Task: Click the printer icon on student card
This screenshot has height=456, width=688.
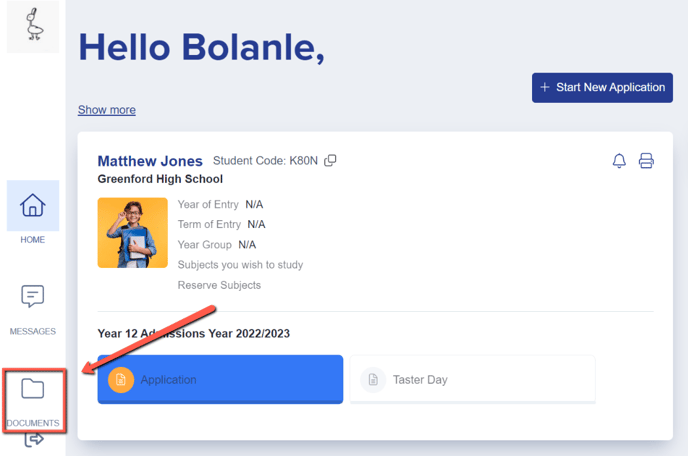Action: [646, 161]
